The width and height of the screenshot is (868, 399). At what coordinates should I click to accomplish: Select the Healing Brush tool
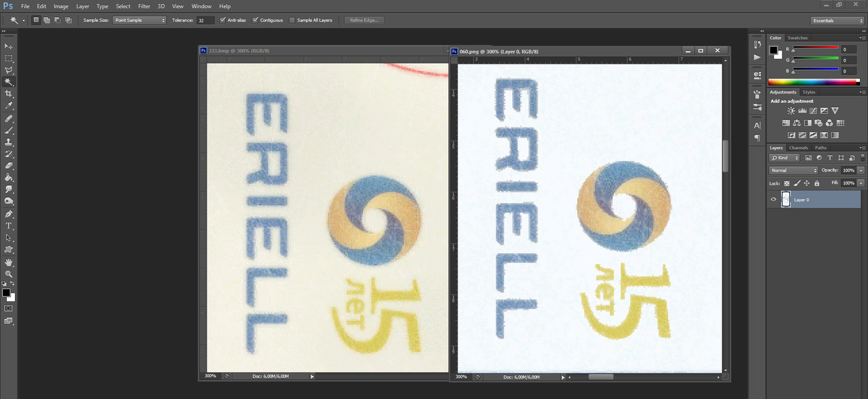(9, 118)
